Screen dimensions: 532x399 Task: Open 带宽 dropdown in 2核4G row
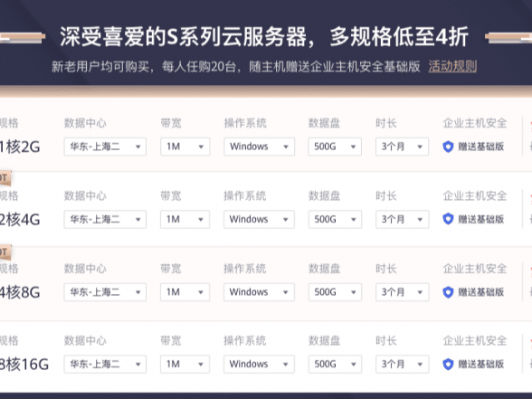click(185, 219)
